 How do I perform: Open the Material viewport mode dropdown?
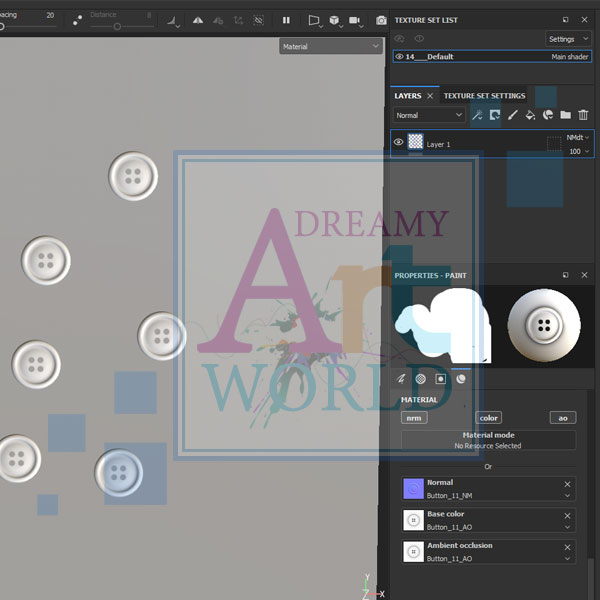[331, 46]
